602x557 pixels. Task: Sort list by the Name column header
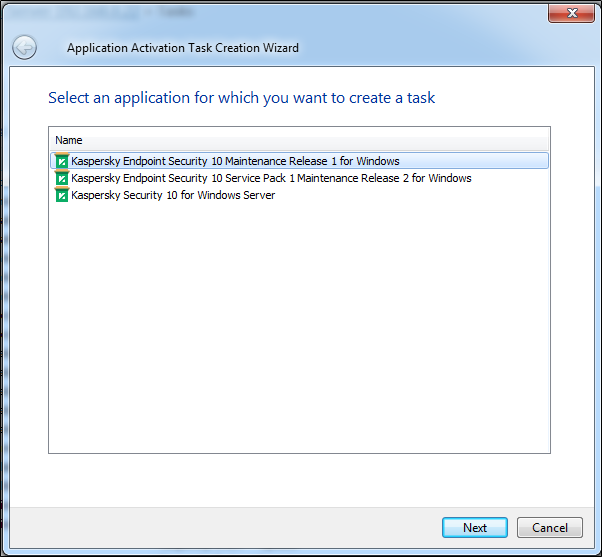(x=299, y=140)
